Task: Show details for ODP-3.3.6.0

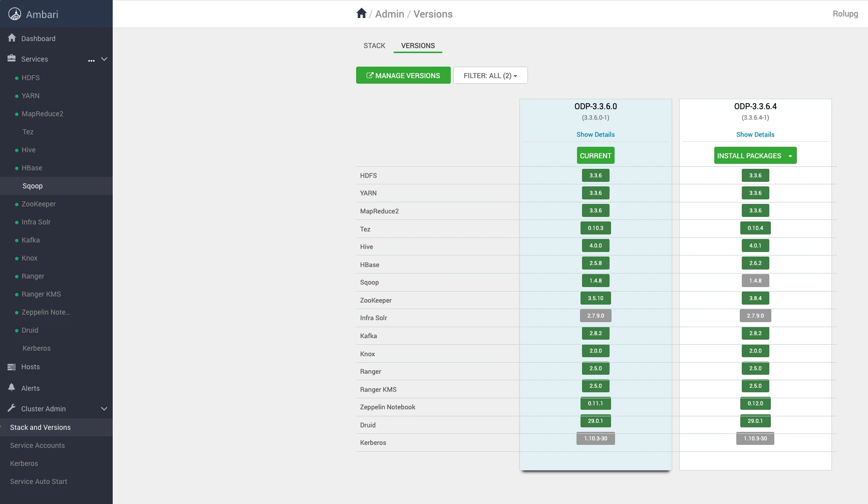Action: pos(596,134)
